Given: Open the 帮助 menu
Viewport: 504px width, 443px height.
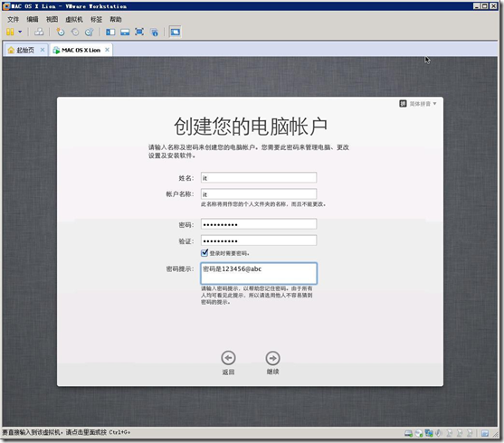Looking at the screenshot, I should coord(116,19).
